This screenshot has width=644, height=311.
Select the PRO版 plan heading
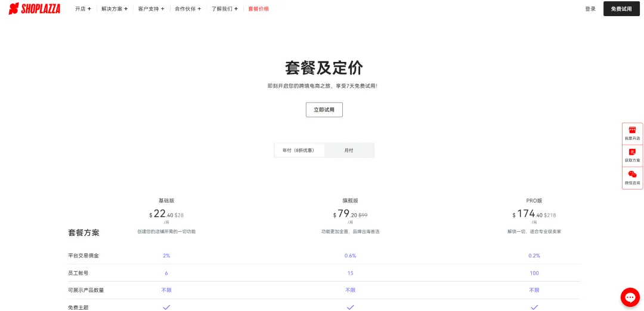(x=534, y=201)
